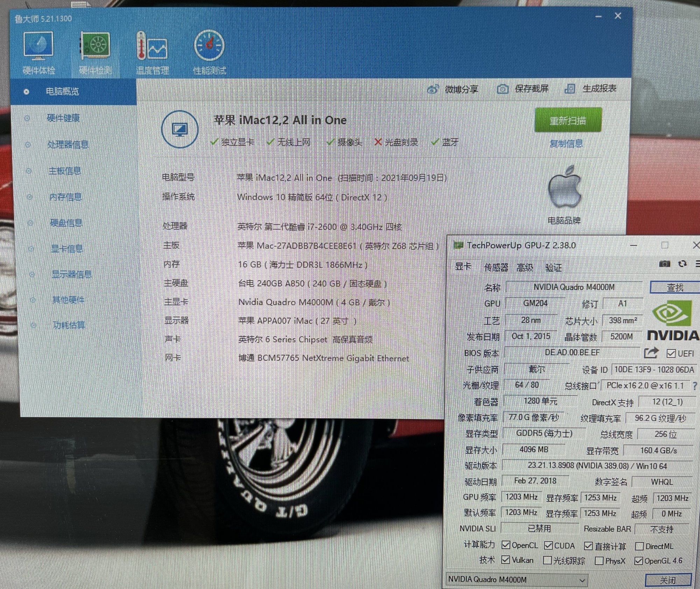The image size is (700, 589).
Task: Click the 生成报表 report icon
Action: click(x=570, y=89)
